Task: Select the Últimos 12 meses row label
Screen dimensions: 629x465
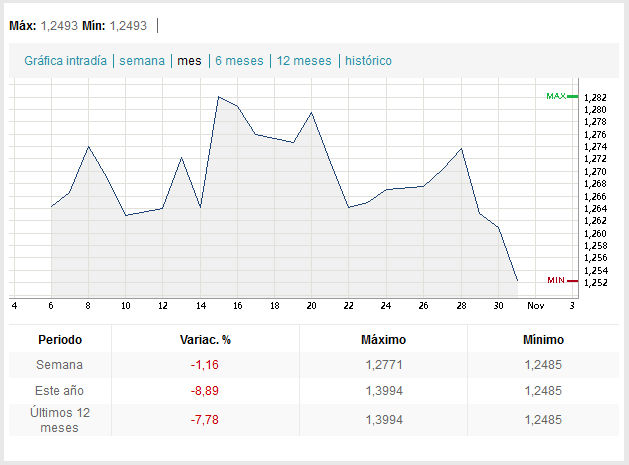Action: tap(60, 419)
